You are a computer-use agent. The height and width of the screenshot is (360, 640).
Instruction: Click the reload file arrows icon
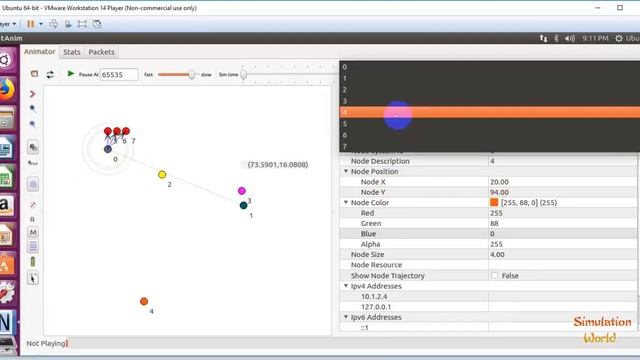coord(50,74)
